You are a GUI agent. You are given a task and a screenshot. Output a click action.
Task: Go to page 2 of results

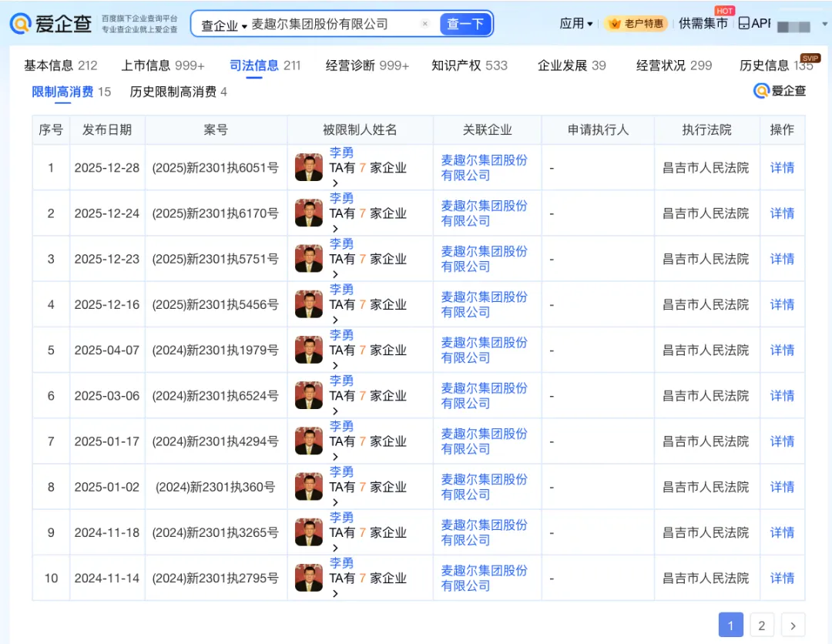[x=761, y=625]
